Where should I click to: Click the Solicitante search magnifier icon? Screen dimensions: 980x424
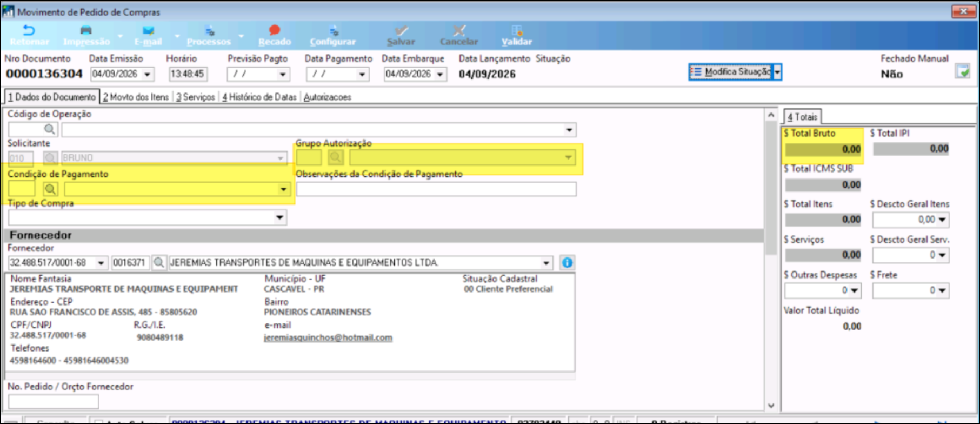coord(50,158)
